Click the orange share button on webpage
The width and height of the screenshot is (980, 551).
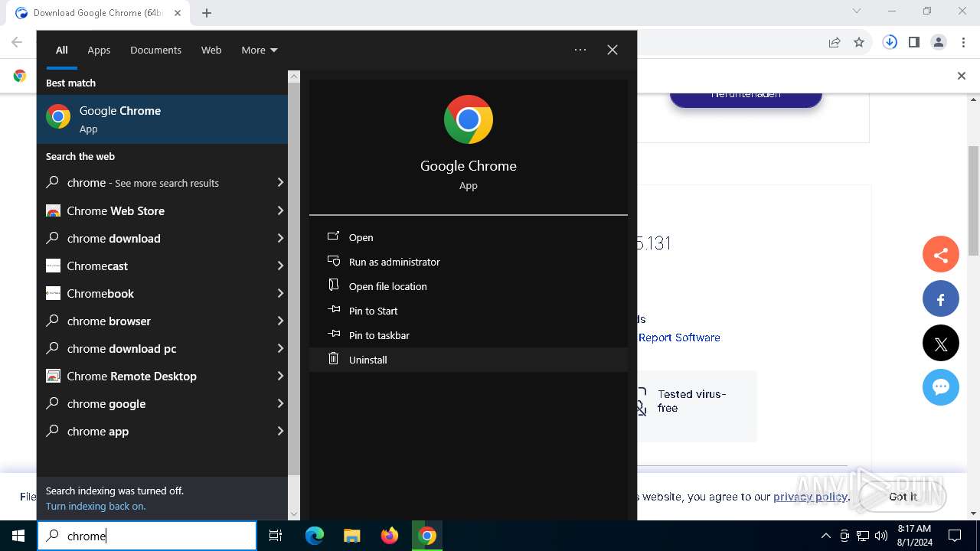point(941,255)
